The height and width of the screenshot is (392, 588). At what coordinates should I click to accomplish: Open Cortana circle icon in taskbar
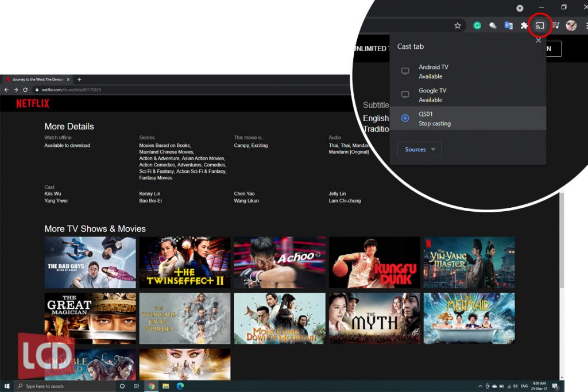122,386
